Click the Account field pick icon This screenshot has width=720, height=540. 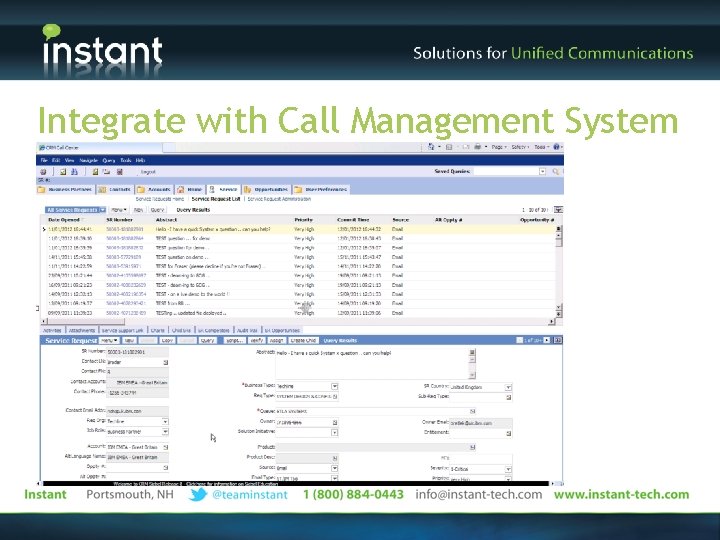point(165,447)
